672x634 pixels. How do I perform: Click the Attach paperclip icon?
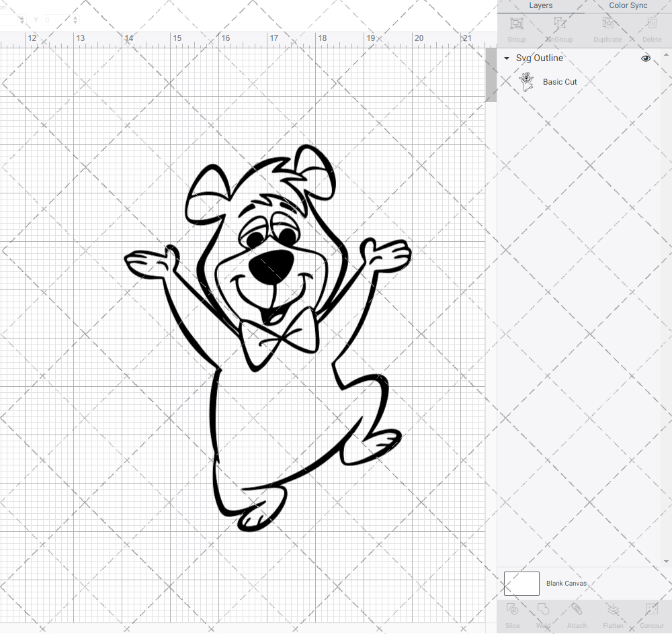tap(577, 614)
